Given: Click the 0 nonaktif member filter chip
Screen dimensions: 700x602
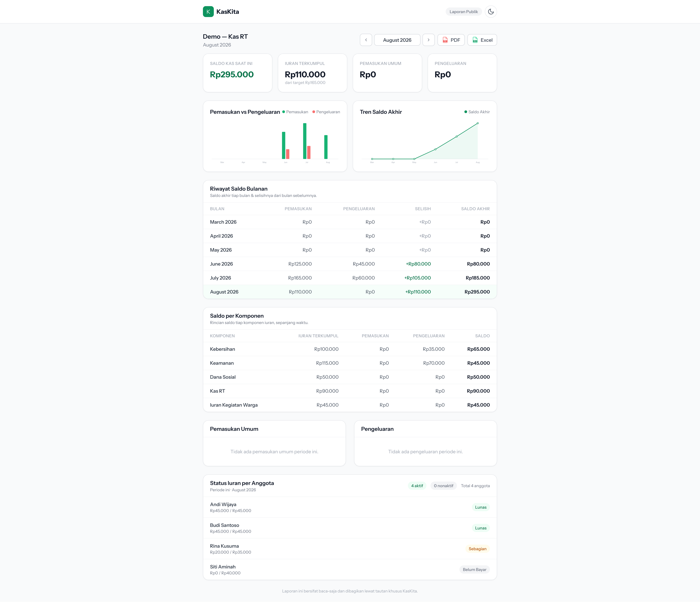Looking at the screenshot, I should tap(443, 486).
